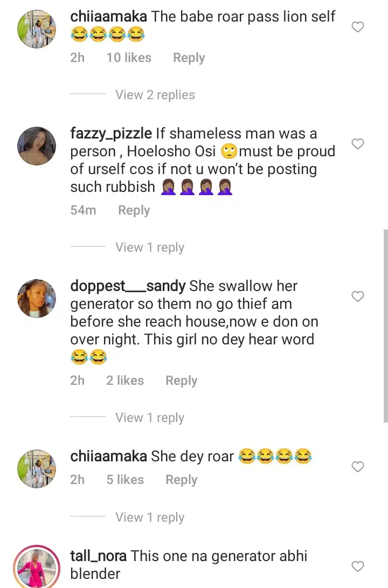This screenshot has width=388, height=588.
Task: Tap heart on fazzy_pizzle's comment
Action: tap(358, 144)
